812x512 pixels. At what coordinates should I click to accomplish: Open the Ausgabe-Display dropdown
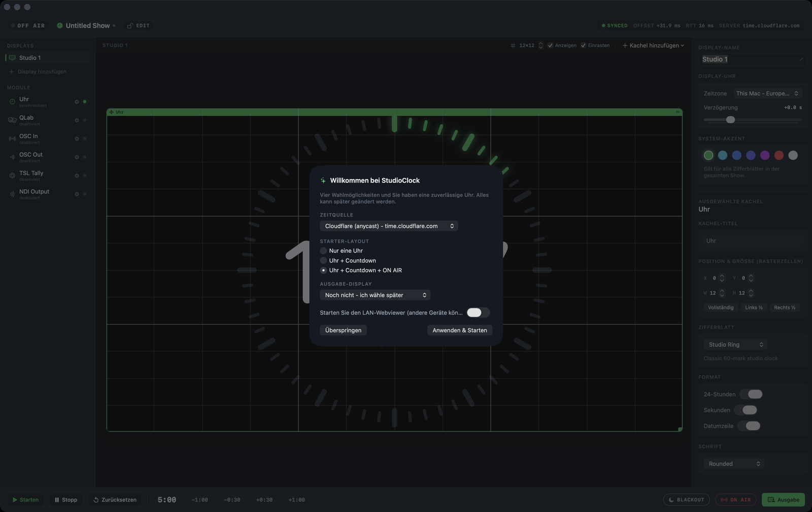pyautogui.click(x=375, y=295)
